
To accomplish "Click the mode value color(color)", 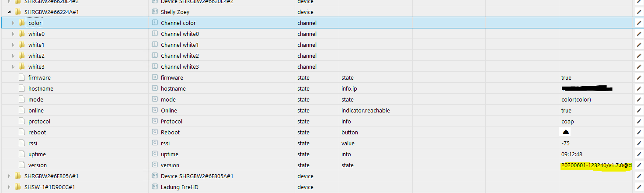I will [576, 99].
